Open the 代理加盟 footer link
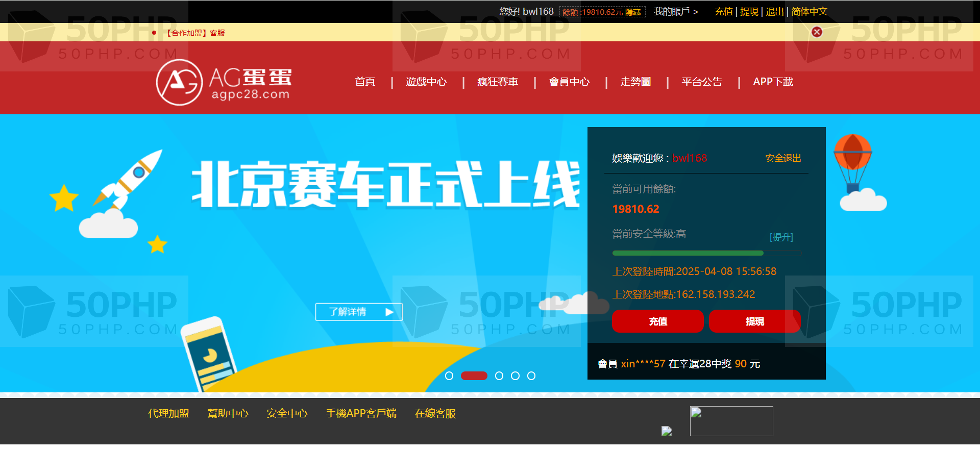The width and height of the screenshot is (980, 475). 168,413
